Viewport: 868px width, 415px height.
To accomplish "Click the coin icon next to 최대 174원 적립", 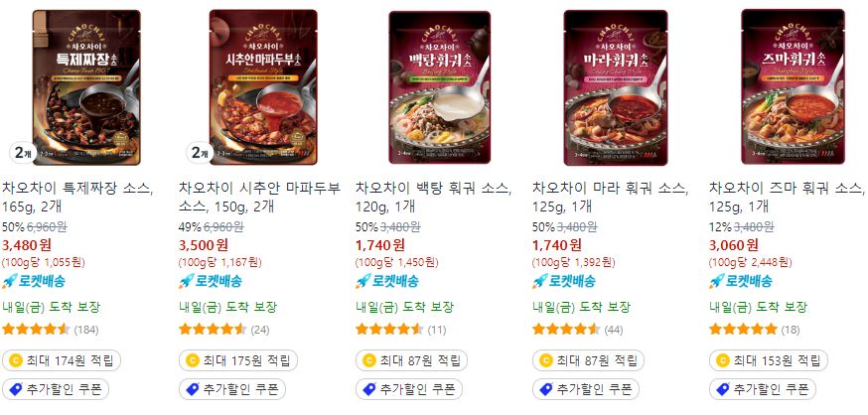I will tap(16, 360).
